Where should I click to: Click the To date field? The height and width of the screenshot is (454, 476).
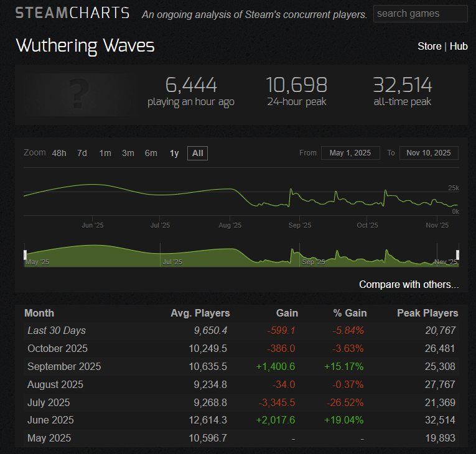[x=429, y=153]
